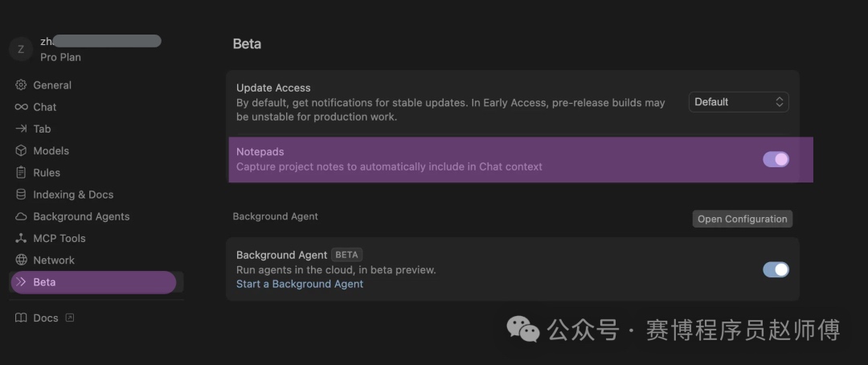Click the Open Configuration button
Image resolution: width=868 pixels, height=365 pixels.
tap(743, 219)
